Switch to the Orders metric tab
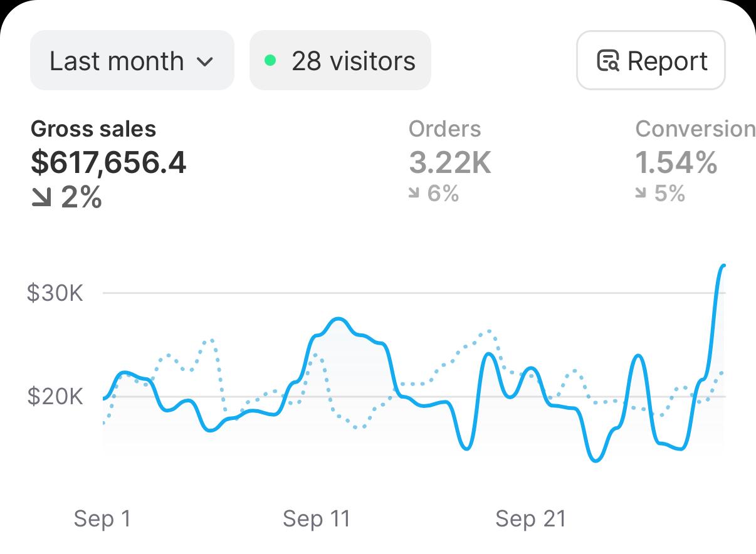This screenshot has height=554, width=756. click(444, 129)
